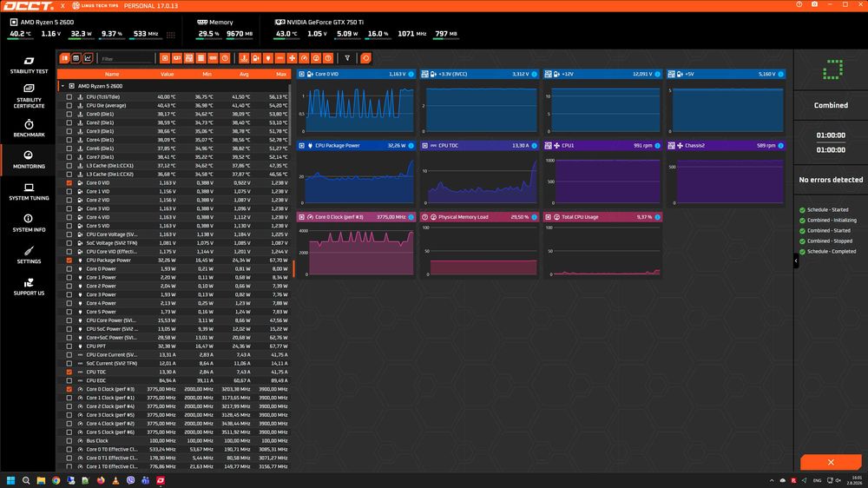Toggle the clock frequency filter icon
Viewport: 868px width, 488px height.
coord(304,58)
